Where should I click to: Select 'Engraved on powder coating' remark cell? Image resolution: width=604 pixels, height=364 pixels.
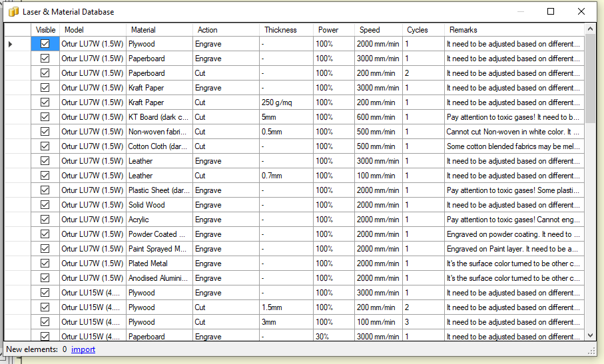(x=514, y=234)
